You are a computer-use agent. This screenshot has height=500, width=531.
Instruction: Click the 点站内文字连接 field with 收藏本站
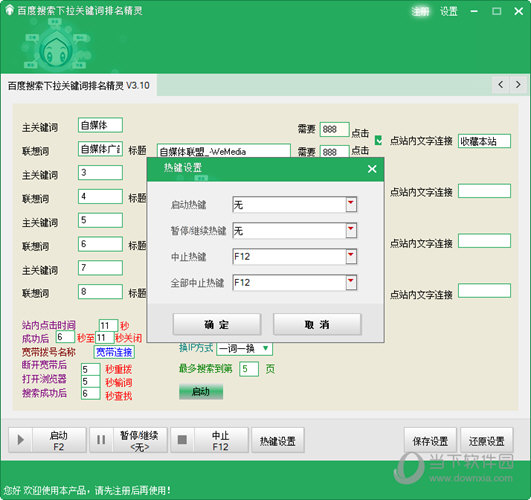484,141
